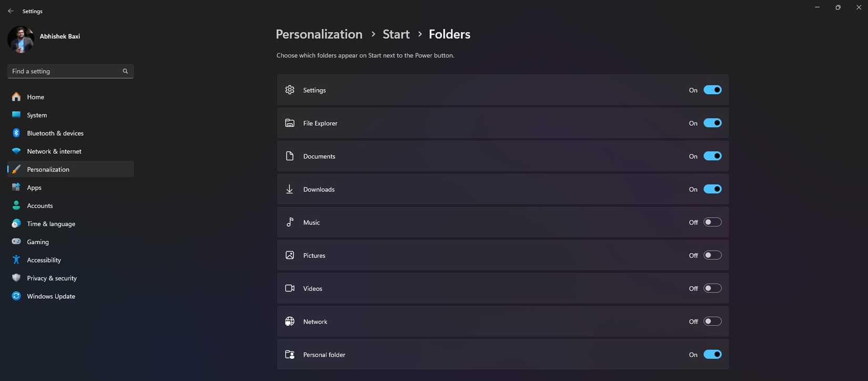868x381 pixels.
Task: Turn on the Network folder toggle
Action: pos(712,322)
